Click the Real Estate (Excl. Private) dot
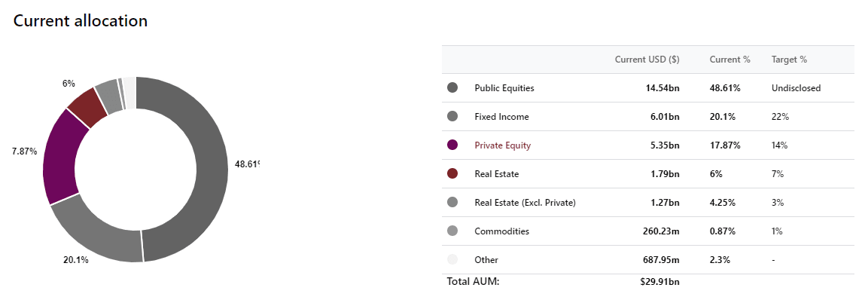This screenshot has width=868, height=306. point(452,202)
